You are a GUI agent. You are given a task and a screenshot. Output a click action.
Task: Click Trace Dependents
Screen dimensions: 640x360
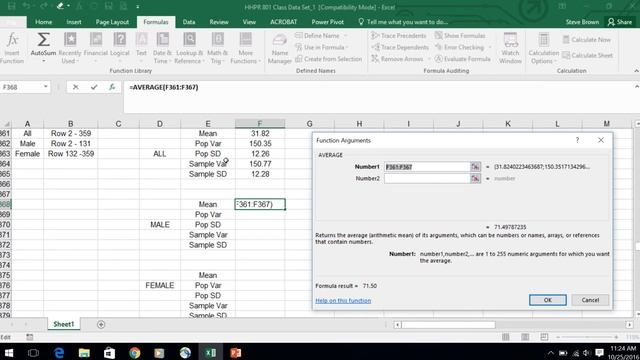pyautogui.click(x=400, y=47)
